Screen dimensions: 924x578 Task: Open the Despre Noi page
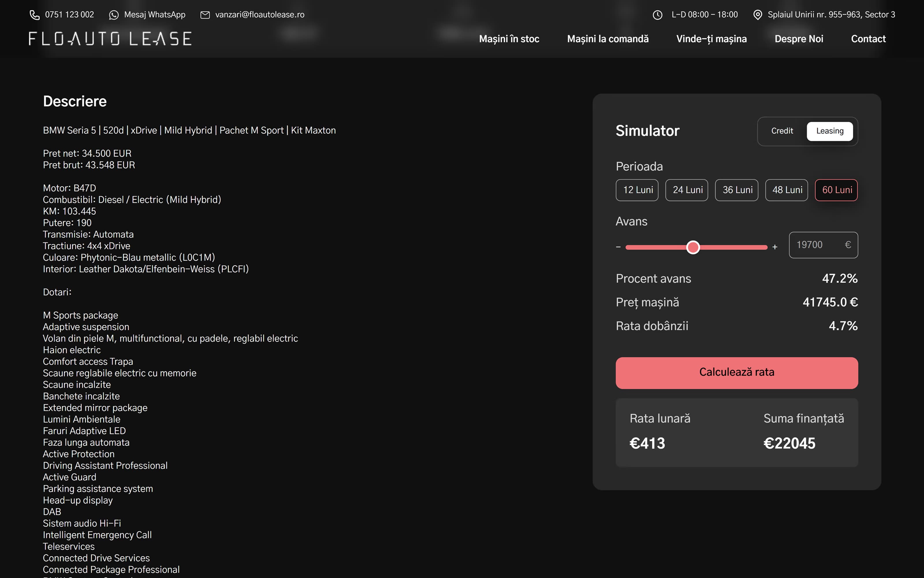[x=799, y=39]
